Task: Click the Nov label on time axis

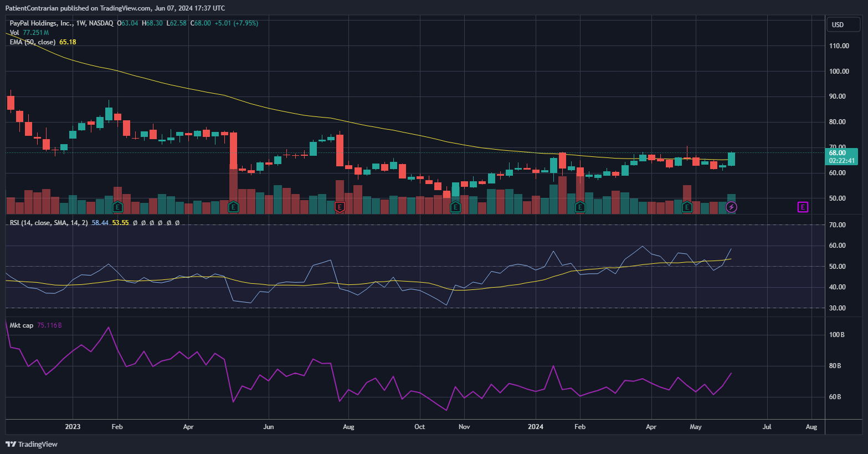Action: (464, 427)
